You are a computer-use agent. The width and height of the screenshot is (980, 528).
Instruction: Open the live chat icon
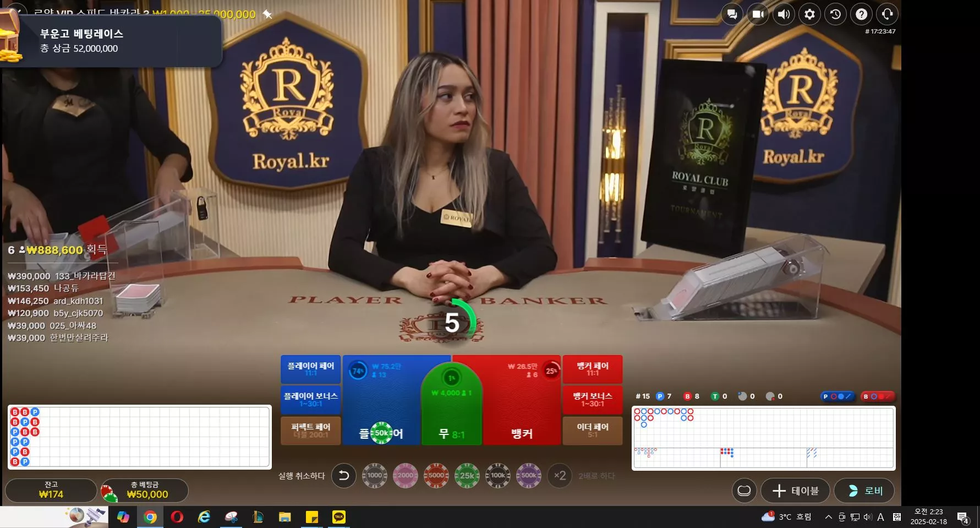(732, 14)
